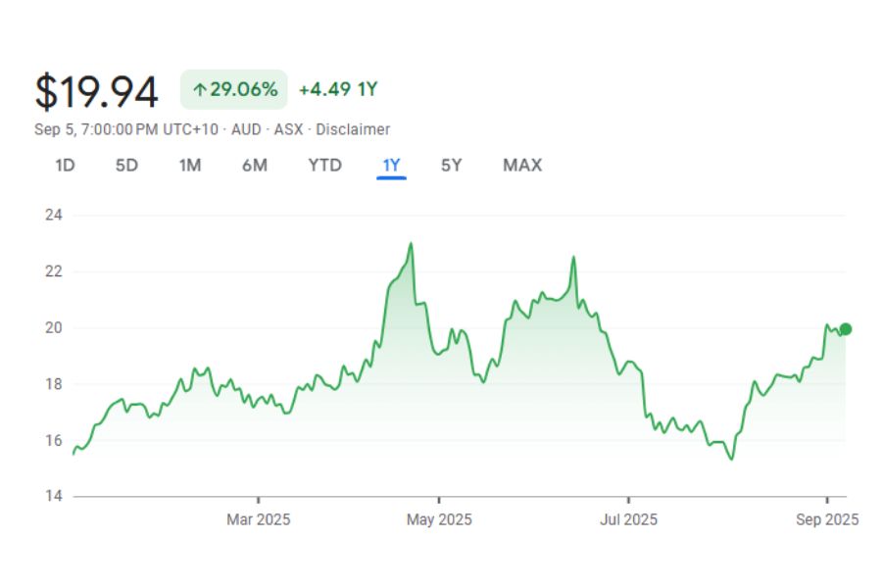Screen dimensions: 882x588
Task: Show the MAX price history
Action: 521,165
